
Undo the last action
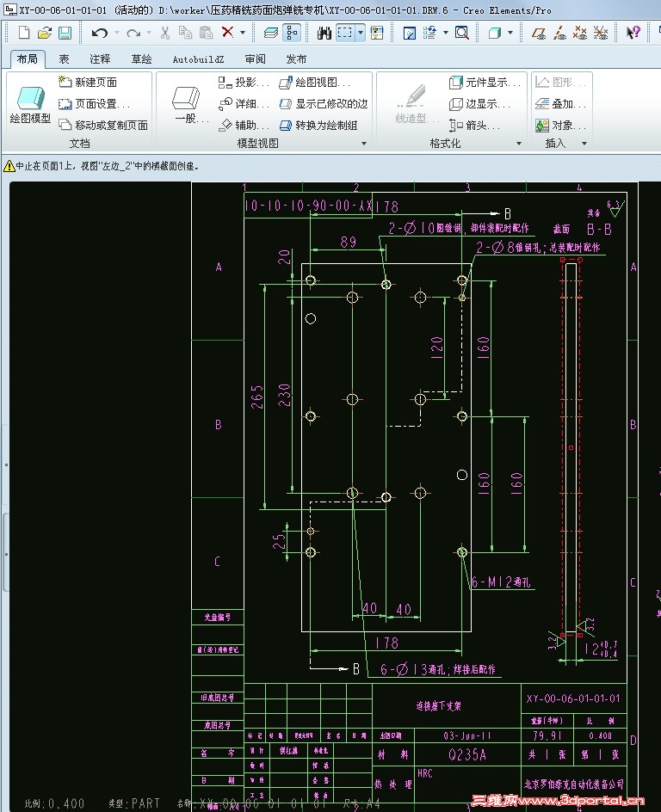[x=100, y=33]
